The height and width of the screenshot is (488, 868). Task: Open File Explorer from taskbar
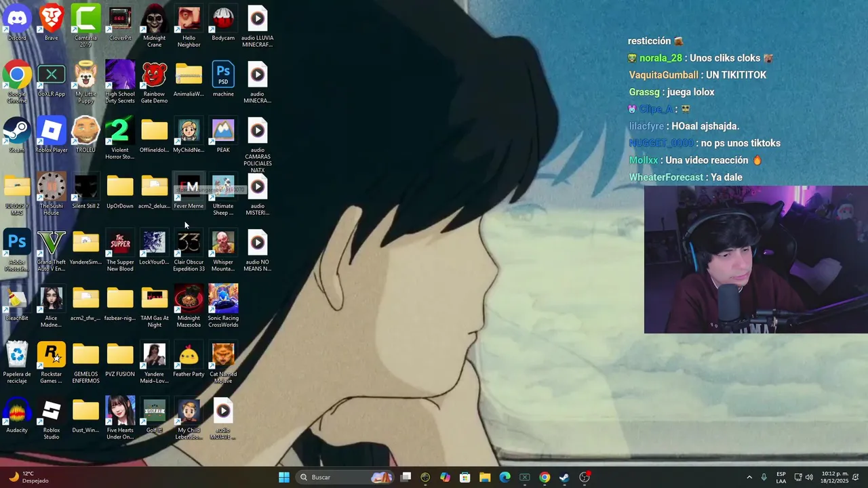coord(485,477)
